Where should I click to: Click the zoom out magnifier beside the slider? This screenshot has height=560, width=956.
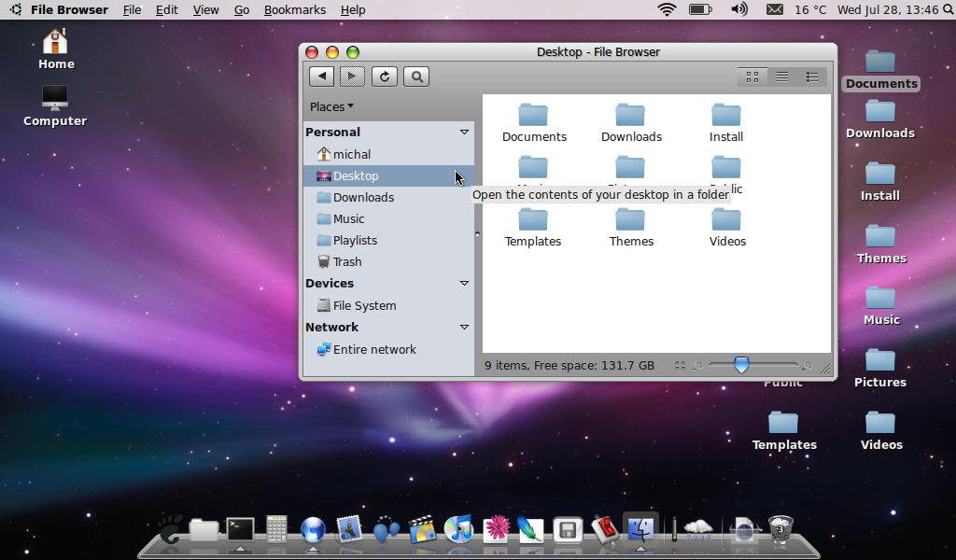698,366
